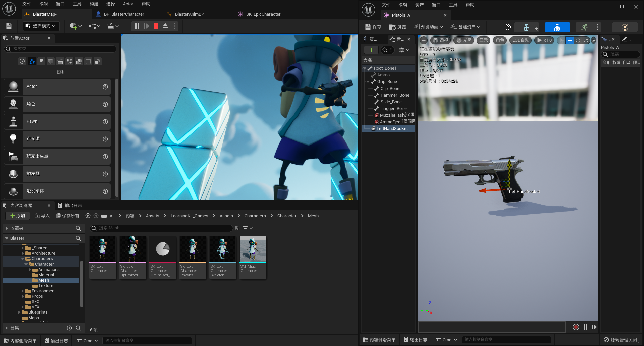
Task: Click Pistols_A save 保存 button
Action: [x=373, y=27]
